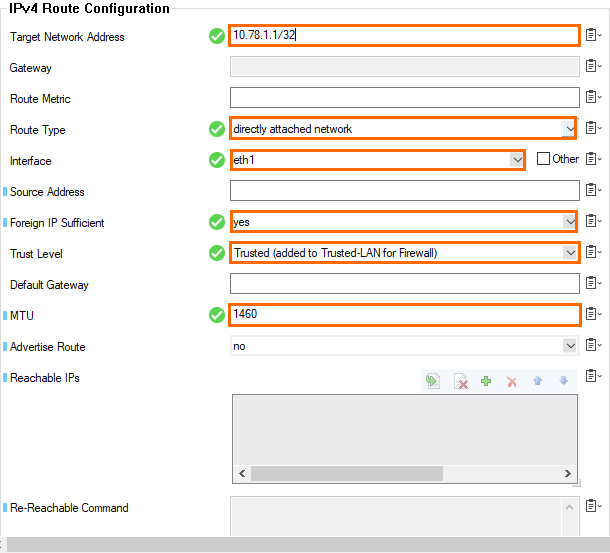Click the disabled Gateway field
This screenshot has height=553, width=610.
tap(405, 67)
